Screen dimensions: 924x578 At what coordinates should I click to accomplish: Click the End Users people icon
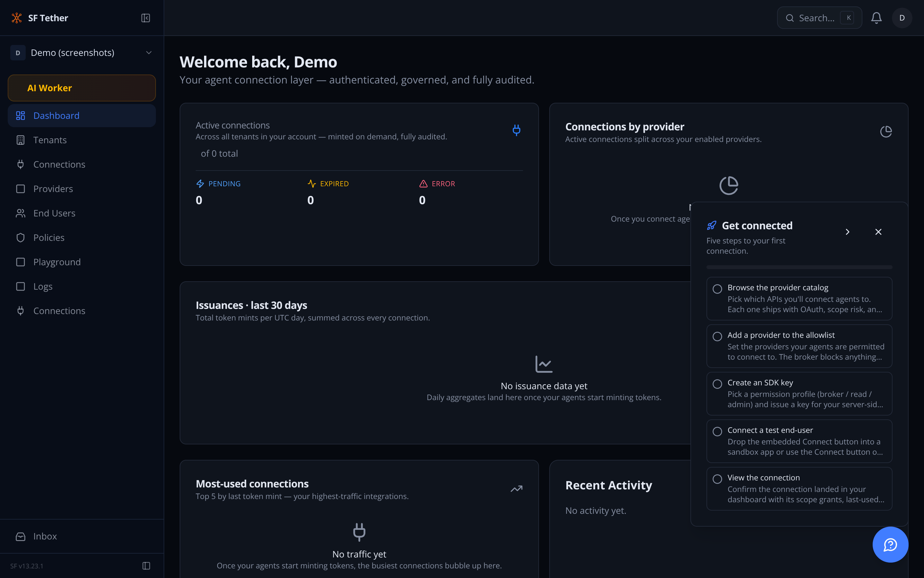click(21, 213)
